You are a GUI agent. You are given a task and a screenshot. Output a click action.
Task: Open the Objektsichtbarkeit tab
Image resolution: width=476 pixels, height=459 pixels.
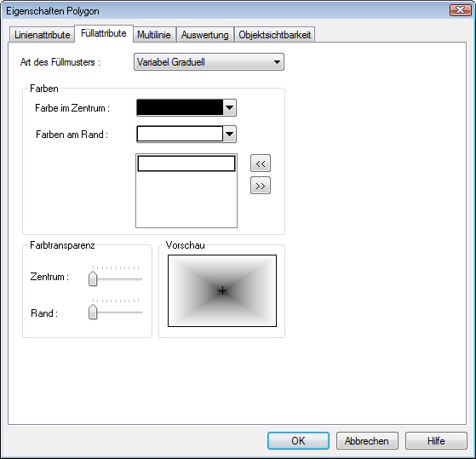(x=274, y=35)
